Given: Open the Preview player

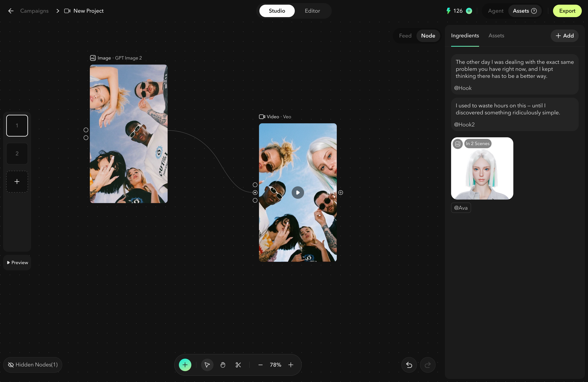Looking at the screenshot, I should pyautogui.click(x=17, y=262).
